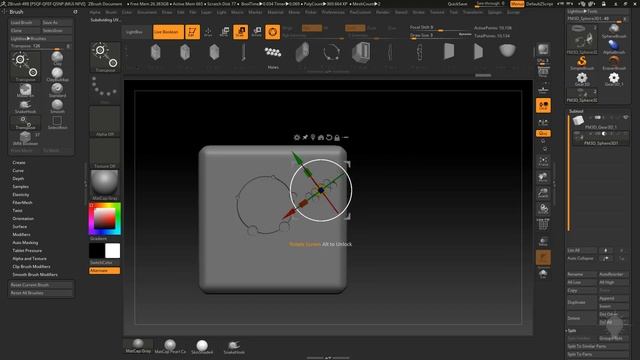Activate Draw mode icon in top shelf
The height and width of the screenshot is (360, 640).
(x=208, y=32)
